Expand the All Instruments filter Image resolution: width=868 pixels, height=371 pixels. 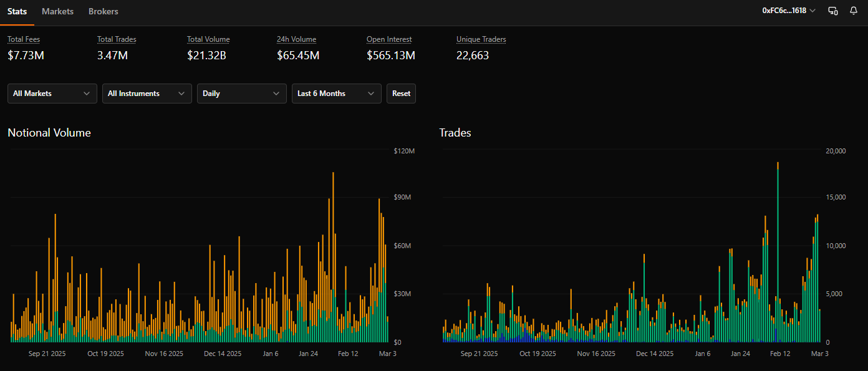coord(147,94)
